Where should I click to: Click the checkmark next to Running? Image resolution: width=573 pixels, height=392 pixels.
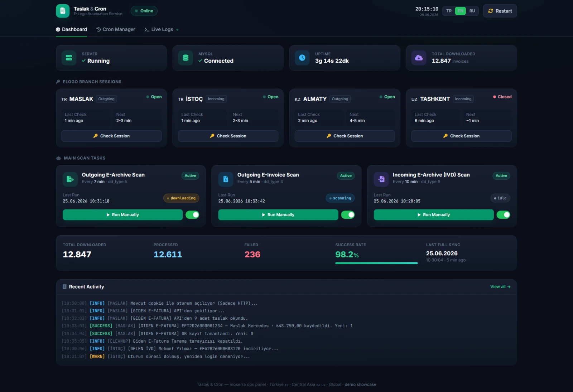(x=83, y=61)
